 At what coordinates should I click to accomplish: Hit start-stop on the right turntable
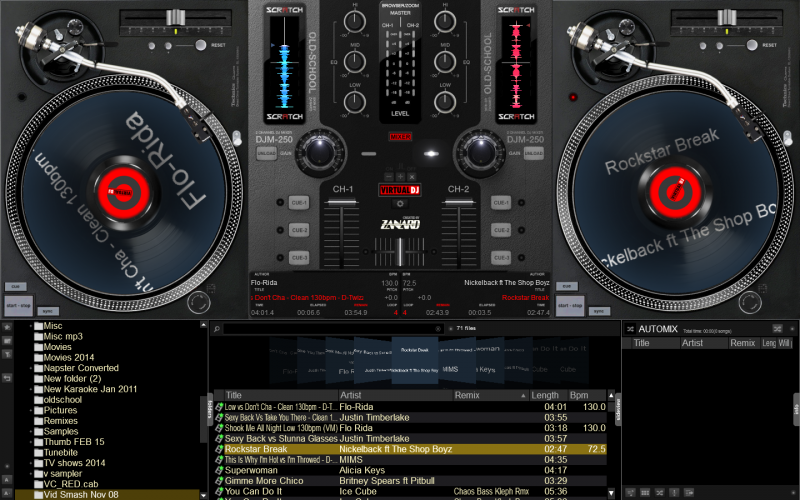point(570,306)
